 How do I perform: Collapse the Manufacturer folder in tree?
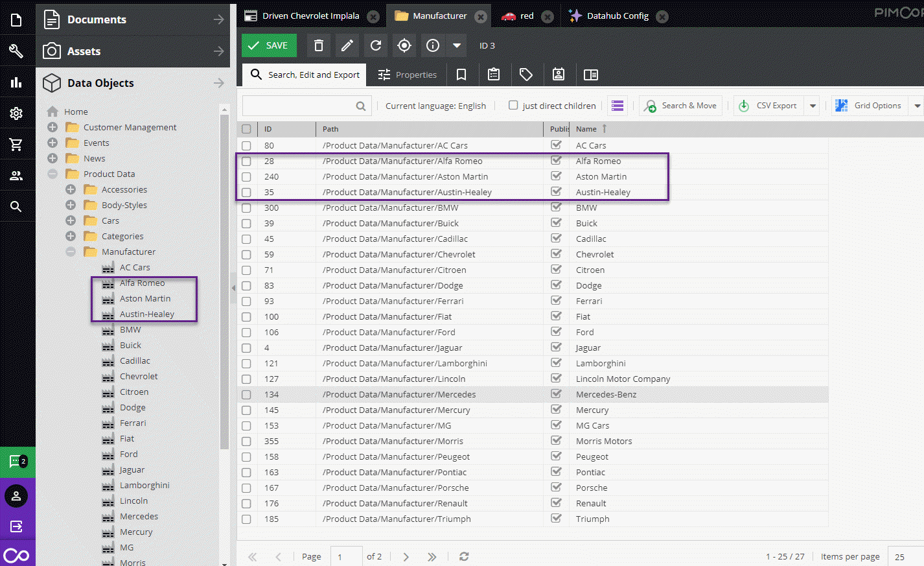[71, 252]
